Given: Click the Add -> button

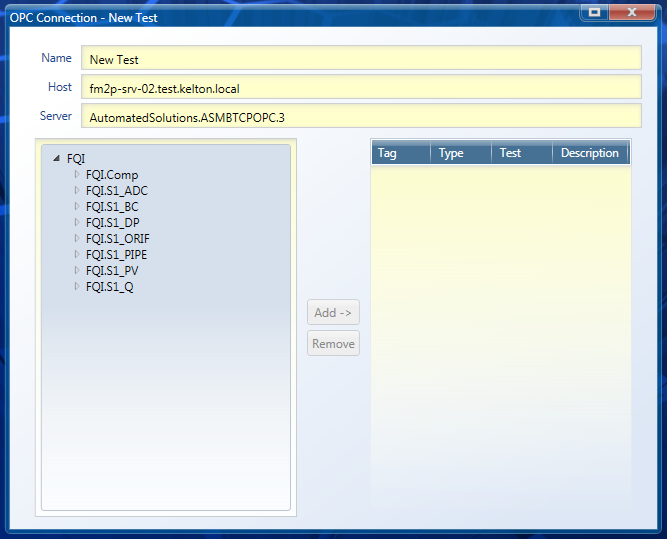Looking at the screenshot, I should [x=334, y=313].
